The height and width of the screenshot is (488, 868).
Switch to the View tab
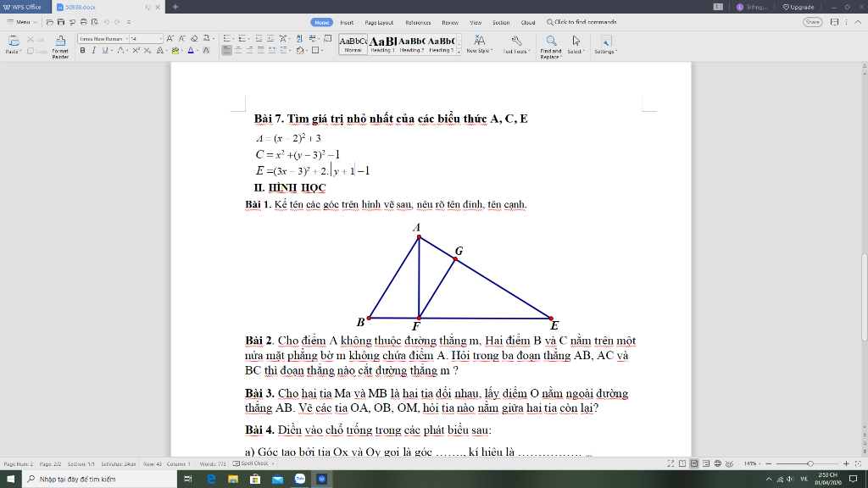476,23
